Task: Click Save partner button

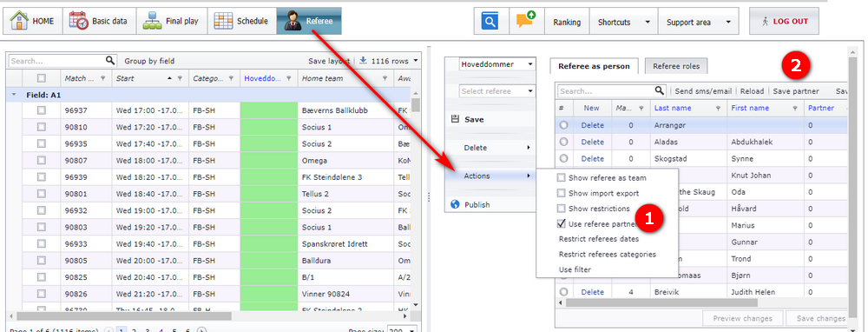Action: click(795, 91)
